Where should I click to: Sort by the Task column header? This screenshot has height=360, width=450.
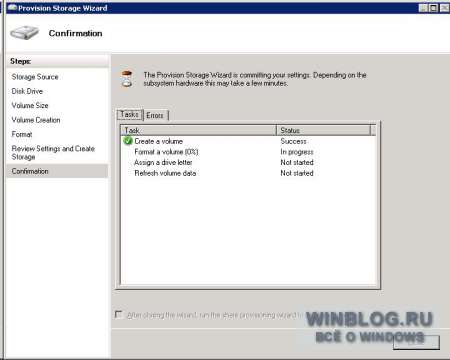(x=199, y=130)
